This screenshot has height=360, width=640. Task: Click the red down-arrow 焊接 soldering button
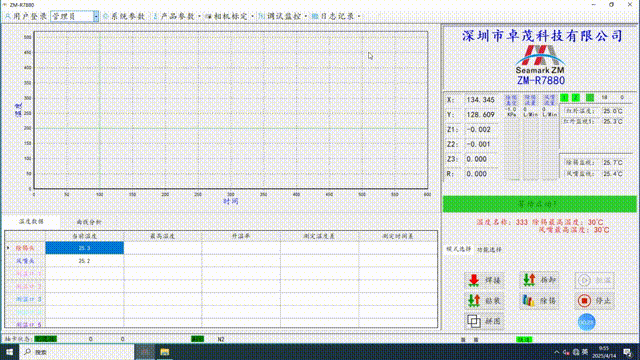[484, 280]
